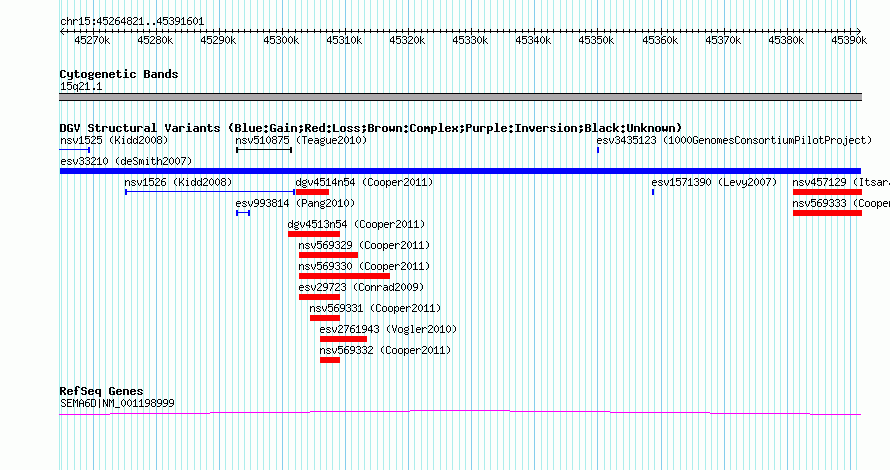The image size is (890, 470).
Task: Select the red dgv4513n54 loss bar
Action: [314, 234]
